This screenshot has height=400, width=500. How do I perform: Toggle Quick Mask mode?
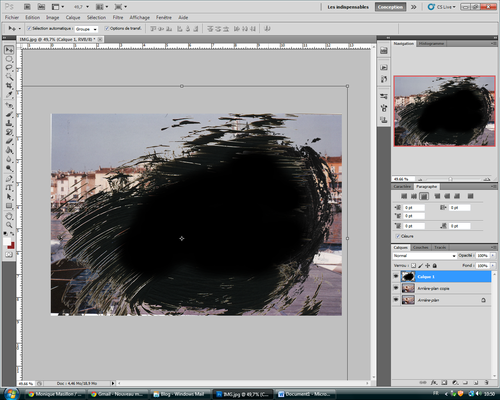(x=9, y=254)
